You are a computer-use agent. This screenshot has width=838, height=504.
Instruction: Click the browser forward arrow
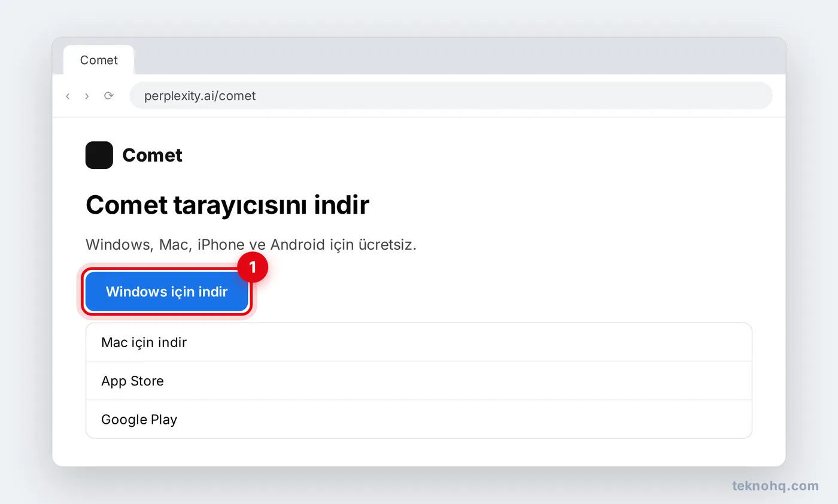(87, 96)
